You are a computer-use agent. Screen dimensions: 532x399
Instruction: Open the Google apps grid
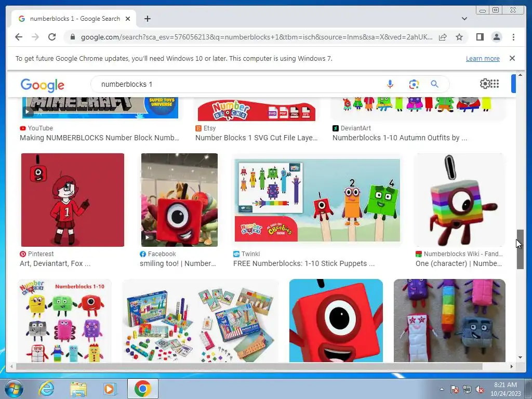point(495,84)
